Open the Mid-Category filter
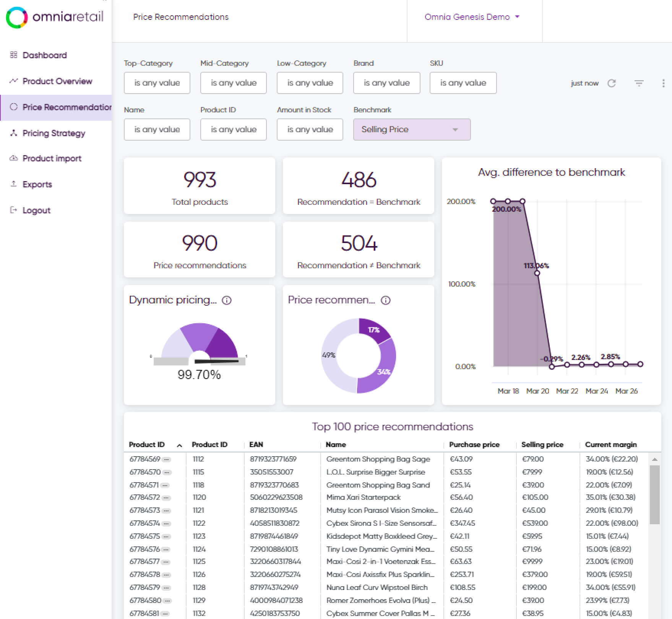The image size is (672, 619). click(x=233, y=83)
